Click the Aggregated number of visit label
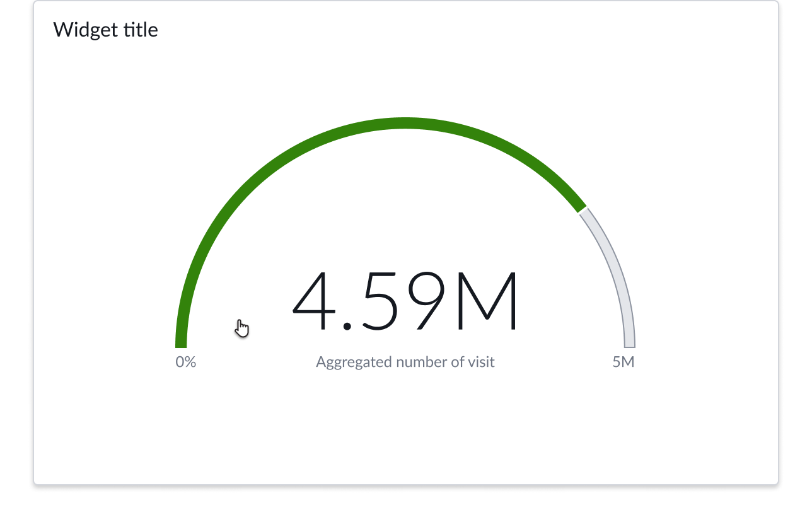Image resolution: width=812 pixels, height=517 pixels. pos(405,362)
